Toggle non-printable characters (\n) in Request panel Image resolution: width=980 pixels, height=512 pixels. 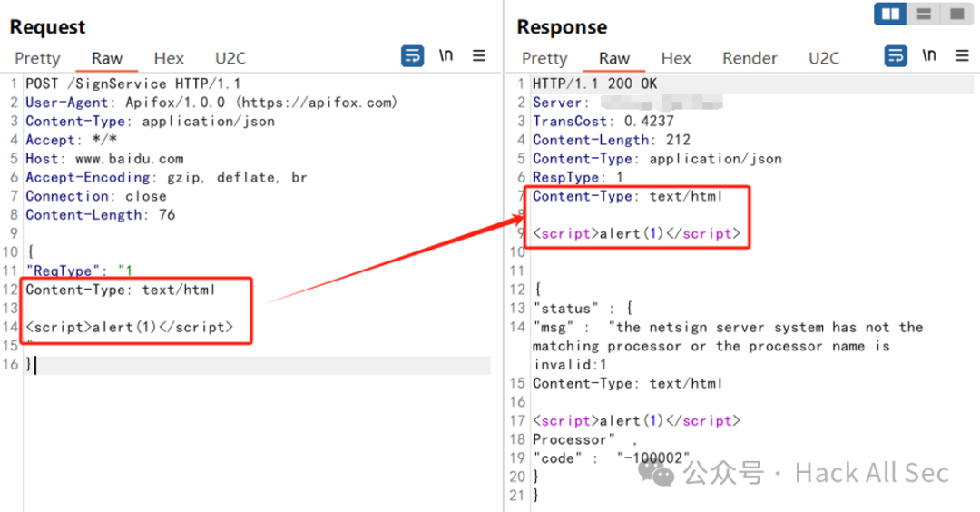click(446, 55)
